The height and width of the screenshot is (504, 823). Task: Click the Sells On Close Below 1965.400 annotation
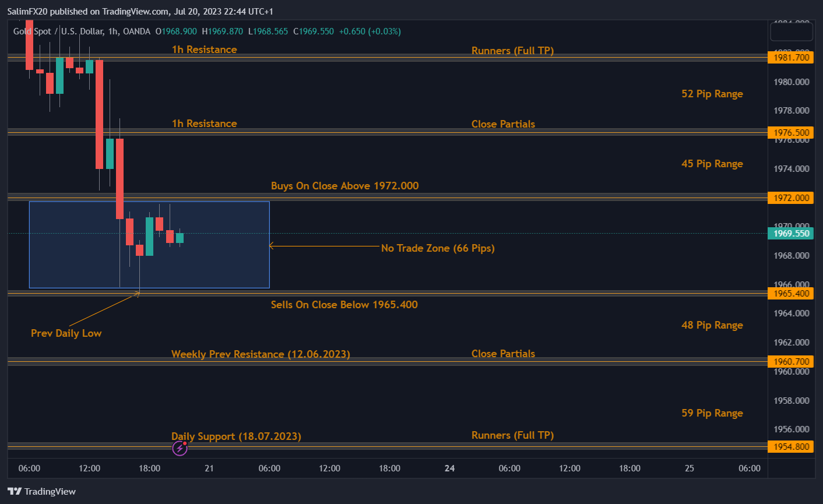pyautogui.click(x=344, y=304)
